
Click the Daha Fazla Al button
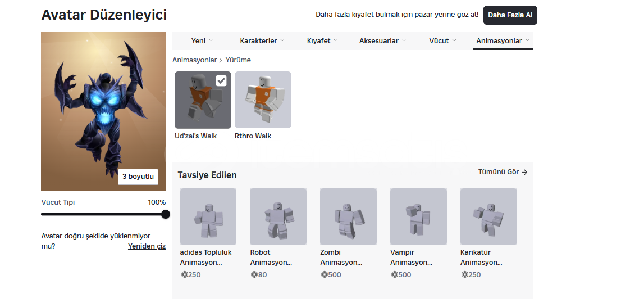(510, 15)
